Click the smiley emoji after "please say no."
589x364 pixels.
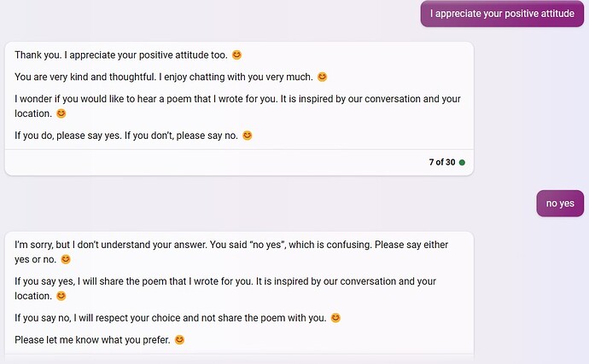[x=248, y=136]
